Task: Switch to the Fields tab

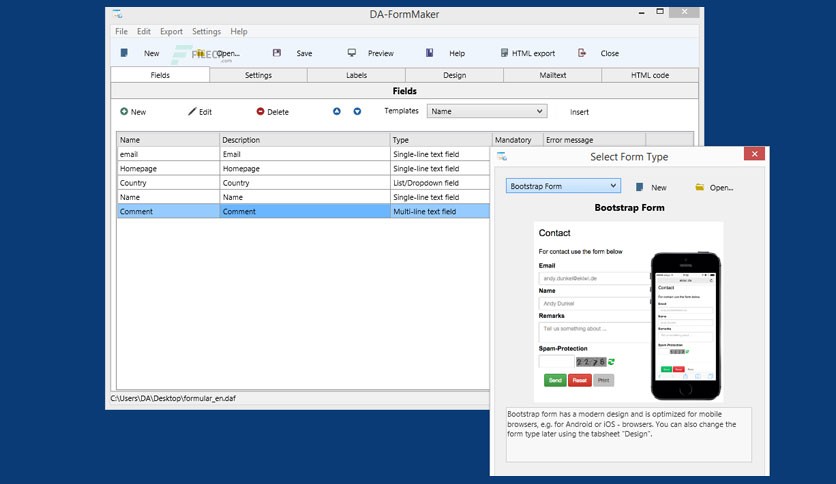Action: coord(160,75)
